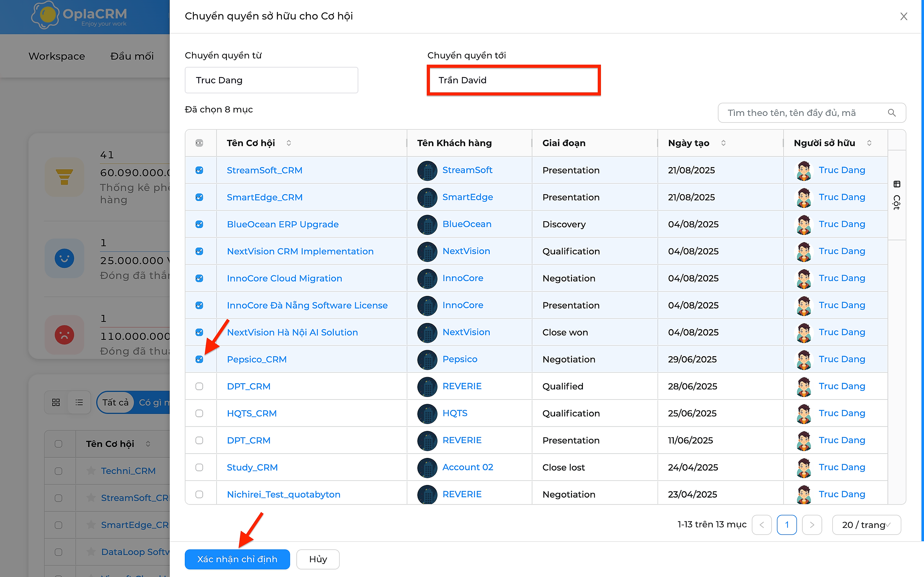924x577 pixels.
Task: Open the Workspace menu
Action: [x=57, y=56]
